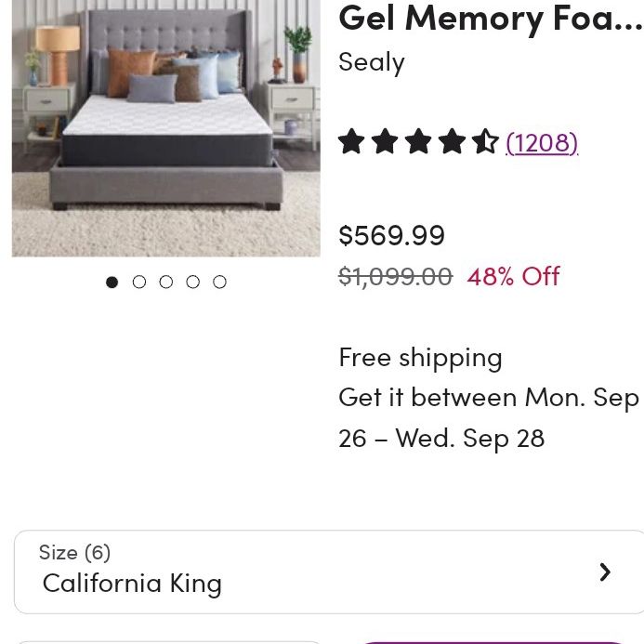Click the fourth rating star
This screenshot has width=644, height=644.
point(452,141)
